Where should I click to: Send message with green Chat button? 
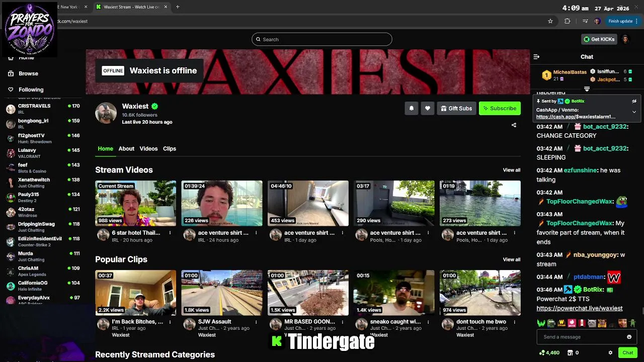pyautogui.click(x=627, y=353)
